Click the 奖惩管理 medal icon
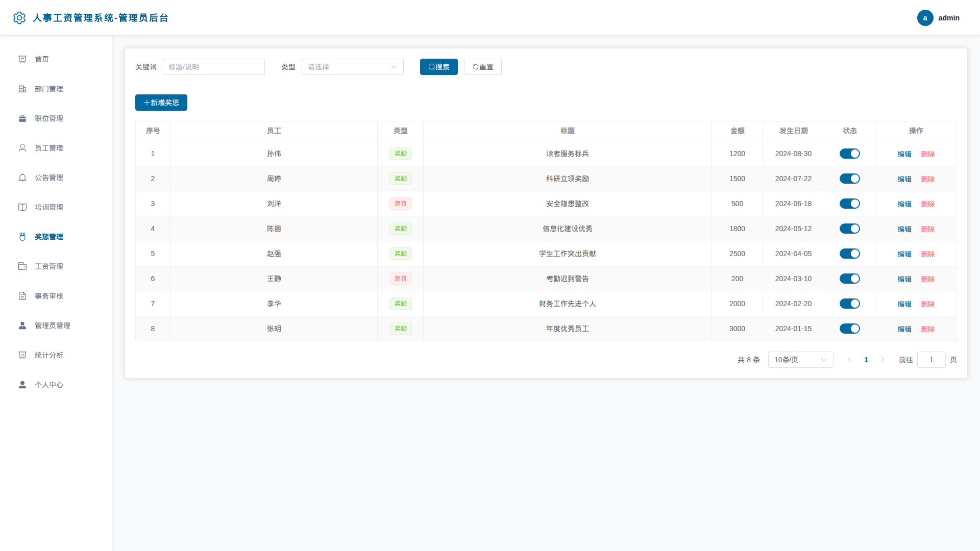980x551 pixels. pyautogui.click(x=22, y=237)
